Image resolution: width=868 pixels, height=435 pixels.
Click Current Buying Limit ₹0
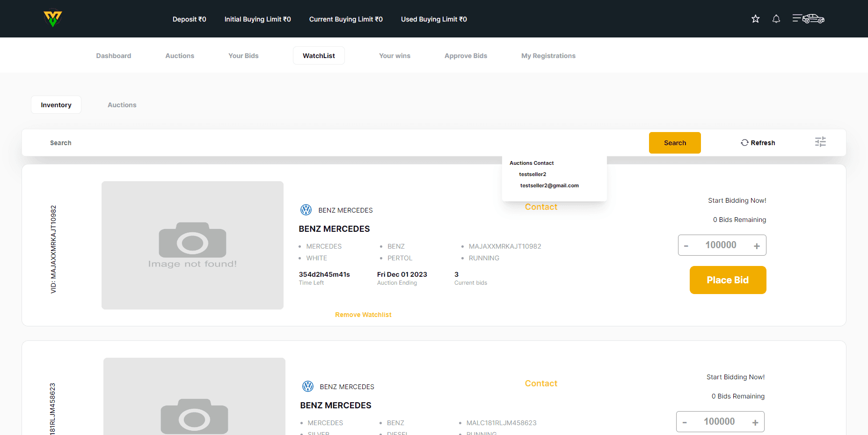(x=346, y=19)
